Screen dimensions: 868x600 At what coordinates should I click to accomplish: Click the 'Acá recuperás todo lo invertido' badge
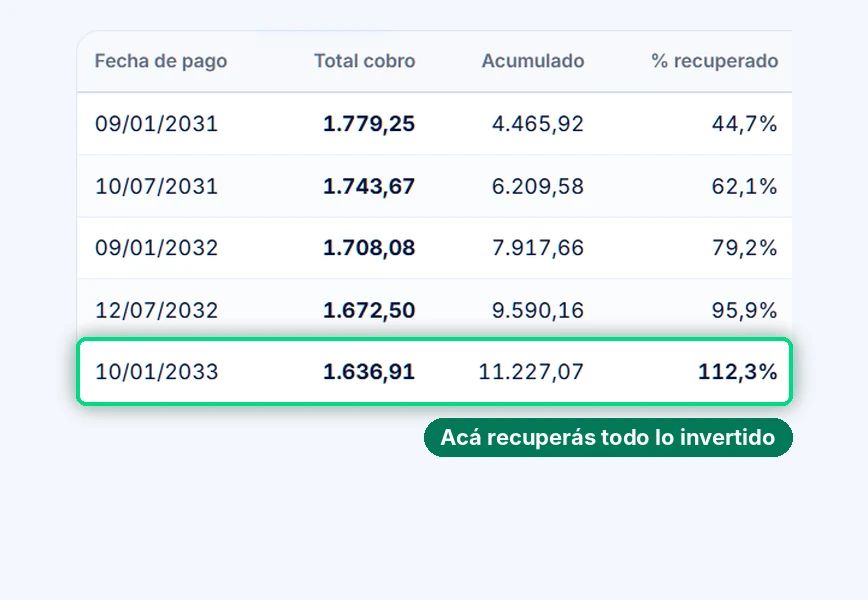tap(608, 437)
